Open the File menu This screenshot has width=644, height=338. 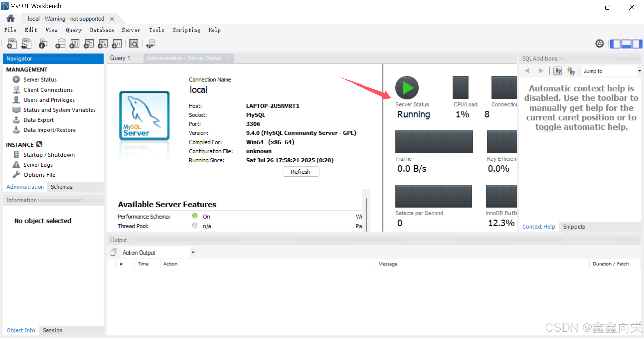coord(10,30)
